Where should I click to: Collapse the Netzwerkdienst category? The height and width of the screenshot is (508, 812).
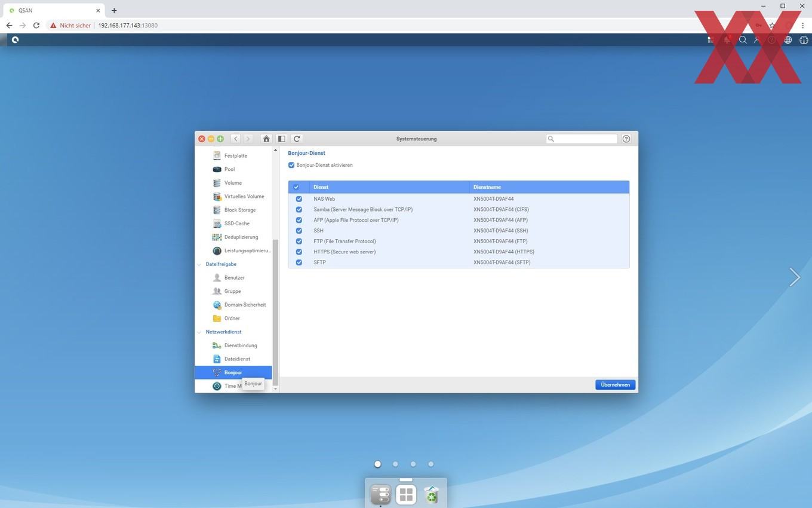[199, 332]
